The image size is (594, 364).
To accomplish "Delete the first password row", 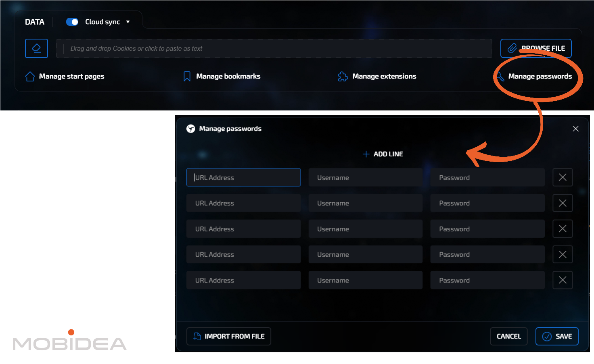I will (563, 177).
